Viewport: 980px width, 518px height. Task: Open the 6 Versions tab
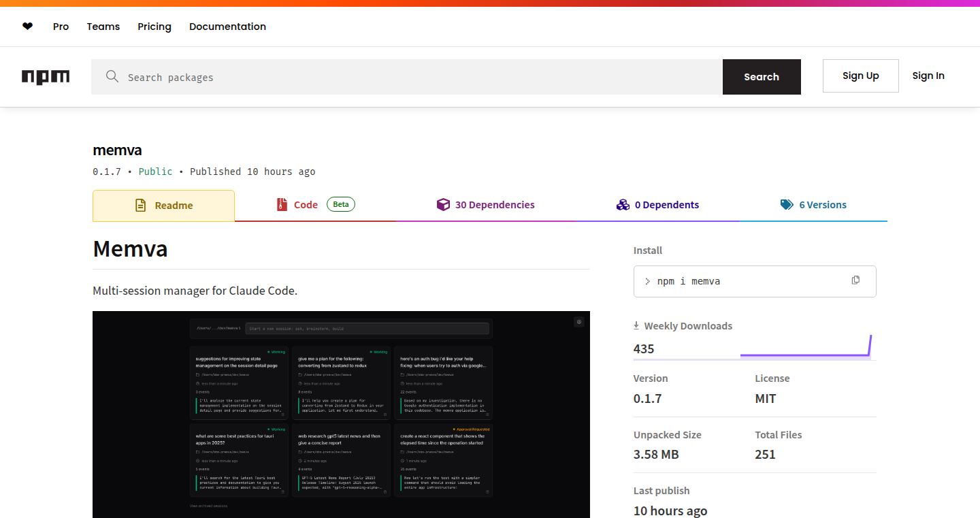(813, 205)
